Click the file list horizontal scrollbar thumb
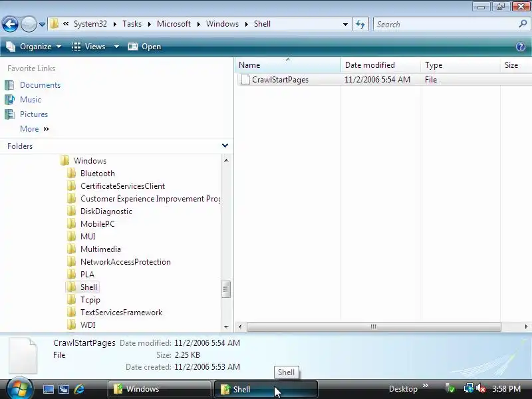 (x=374, y=327)
